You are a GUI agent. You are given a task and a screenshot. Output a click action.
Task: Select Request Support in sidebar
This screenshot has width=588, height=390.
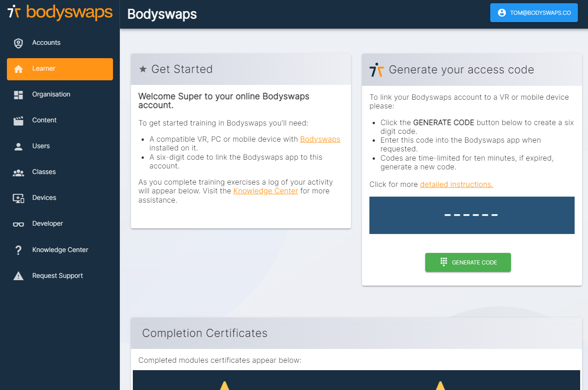[60, 276]
